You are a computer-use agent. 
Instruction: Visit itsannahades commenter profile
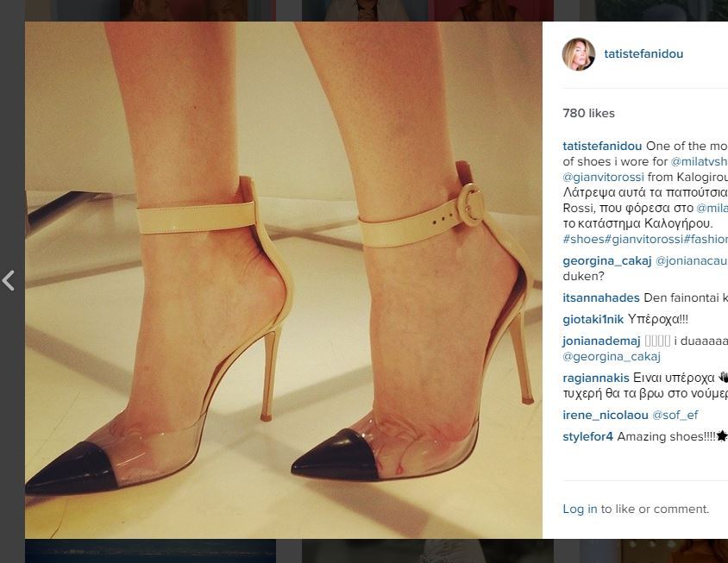pyautogui.click(x=601, y=297)
